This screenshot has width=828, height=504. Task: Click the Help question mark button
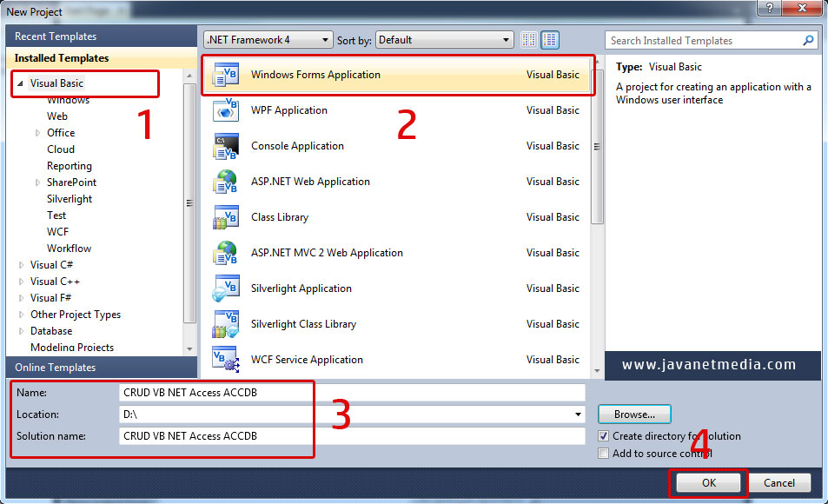tap(770, 8)
